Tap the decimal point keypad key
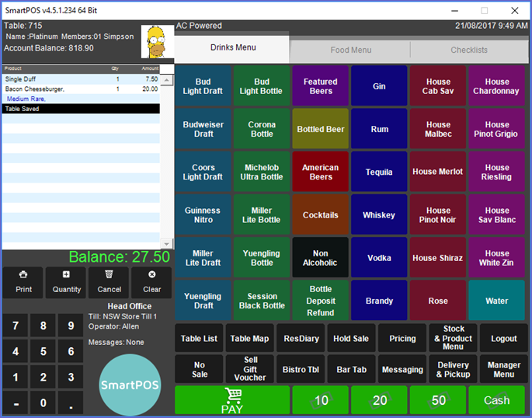The height and width of the screenshot is (418, 532). click(71, 402)
